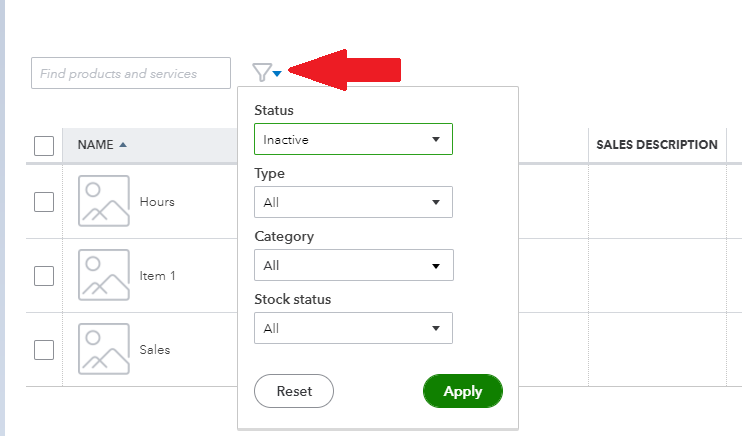Viewport: 742px width, 436px height.
Task: Click the Hours product image placeholder
Action: tap(104, 201)
